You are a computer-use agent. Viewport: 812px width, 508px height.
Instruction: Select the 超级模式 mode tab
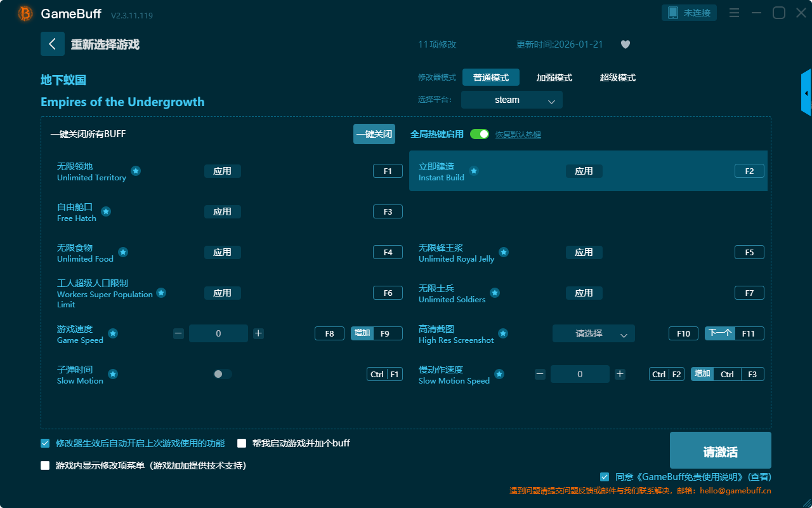(x=617, y=77)
